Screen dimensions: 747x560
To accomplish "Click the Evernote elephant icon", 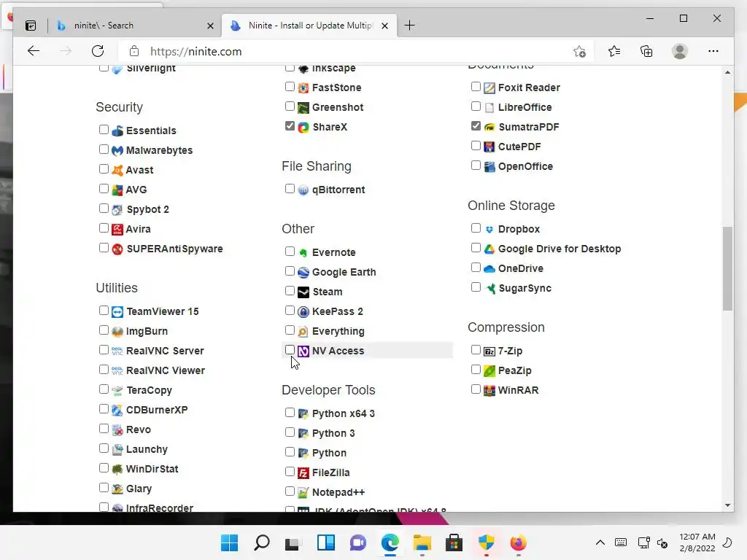I will (303, 253).
